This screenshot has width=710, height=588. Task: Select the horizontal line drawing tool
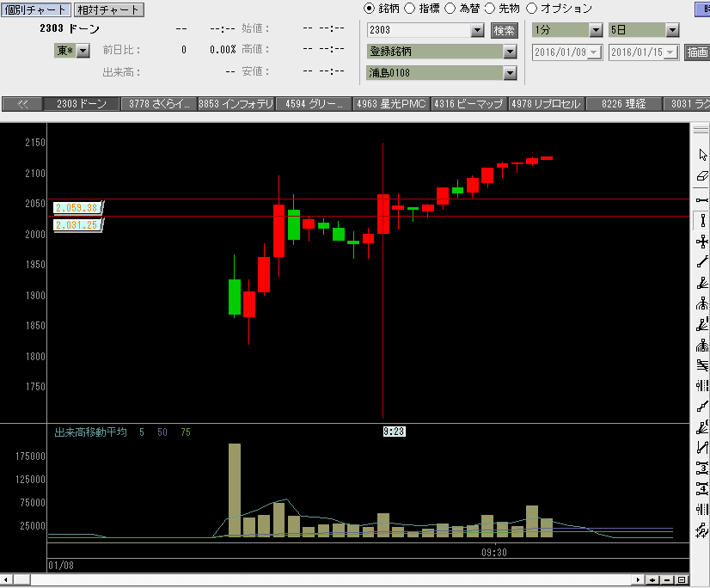pos(702,199)
